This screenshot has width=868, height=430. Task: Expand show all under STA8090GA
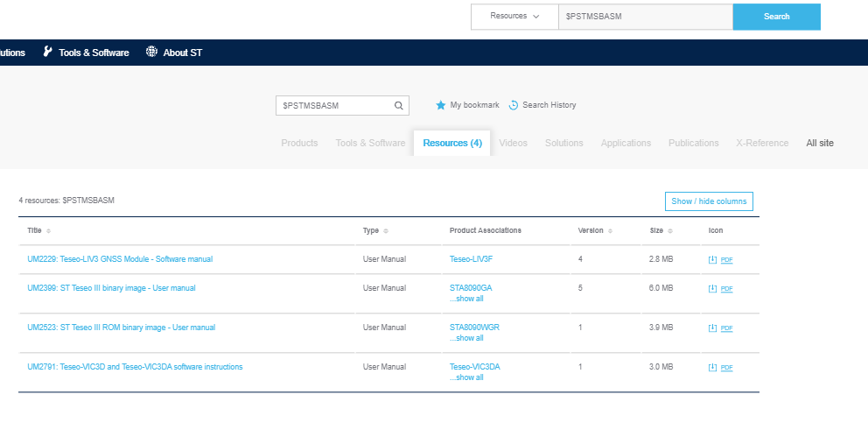pos(466,299)
